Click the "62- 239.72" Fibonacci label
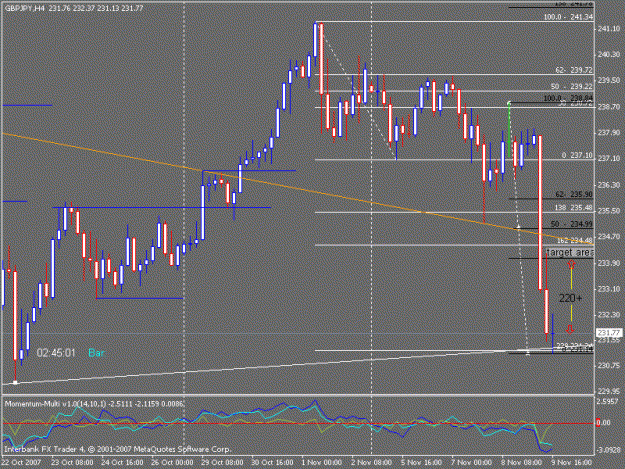 [x=574, y=70]
